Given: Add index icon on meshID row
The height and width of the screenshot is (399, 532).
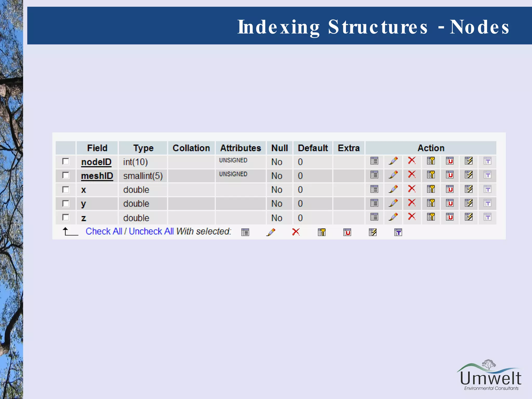Looking at the screenshot, I should [x=469, y=175].
